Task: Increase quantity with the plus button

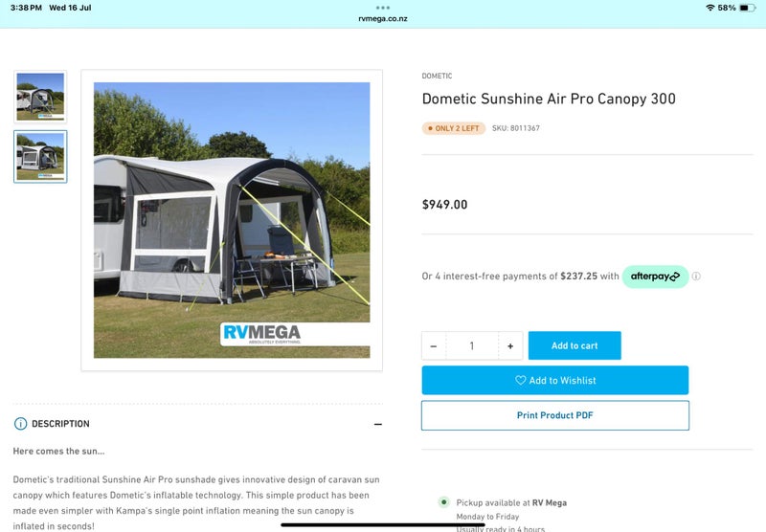Action: click(x=510, y=346)
